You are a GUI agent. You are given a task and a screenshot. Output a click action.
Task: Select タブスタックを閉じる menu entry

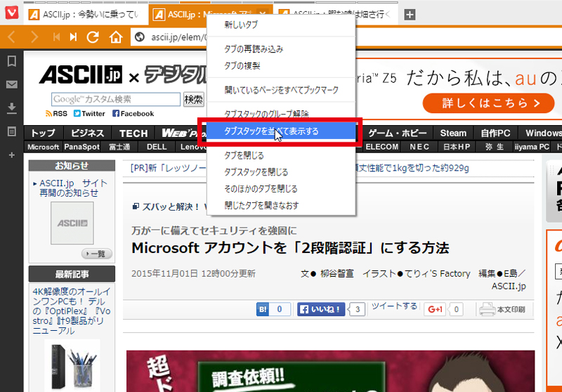(x=282, y=172)
